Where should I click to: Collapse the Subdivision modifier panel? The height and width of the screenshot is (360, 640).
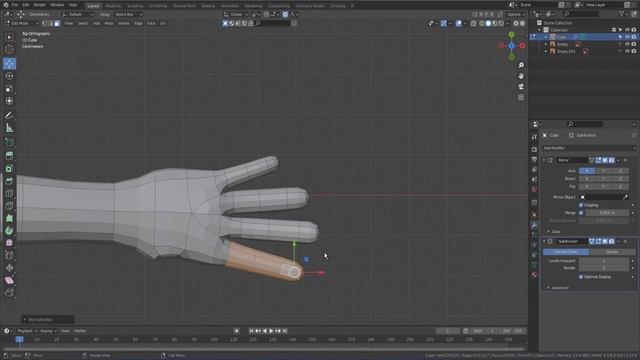click(x=544, y=242)
